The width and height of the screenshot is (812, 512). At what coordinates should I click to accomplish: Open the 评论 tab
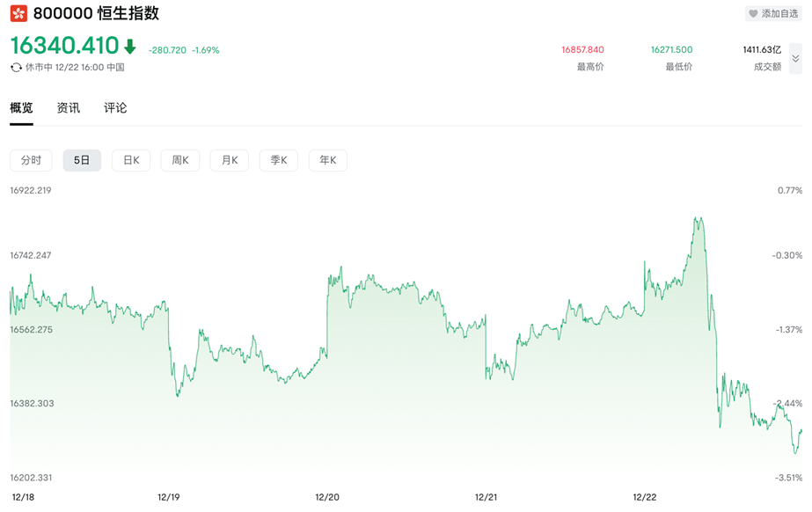coord(115,107)
